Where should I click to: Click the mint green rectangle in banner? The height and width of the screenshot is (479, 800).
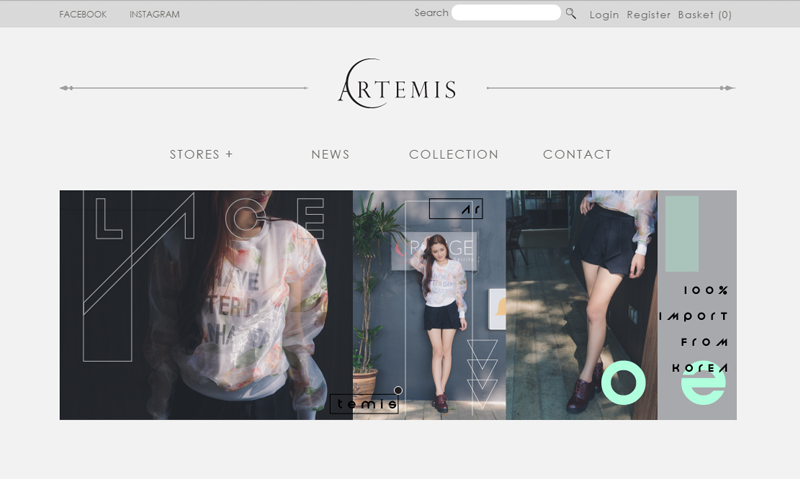[x=682, y=234]
